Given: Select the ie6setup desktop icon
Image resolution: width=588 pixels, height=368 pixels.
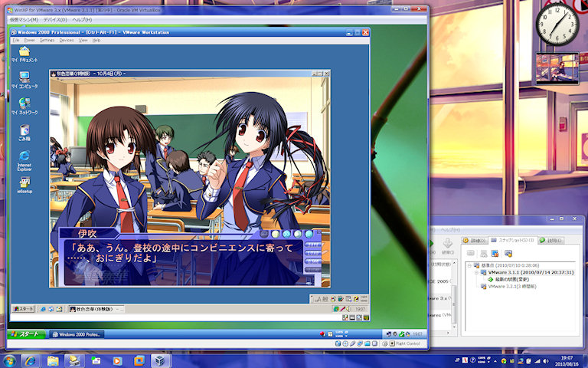Looking at the screenshot, I should [24, 185].
